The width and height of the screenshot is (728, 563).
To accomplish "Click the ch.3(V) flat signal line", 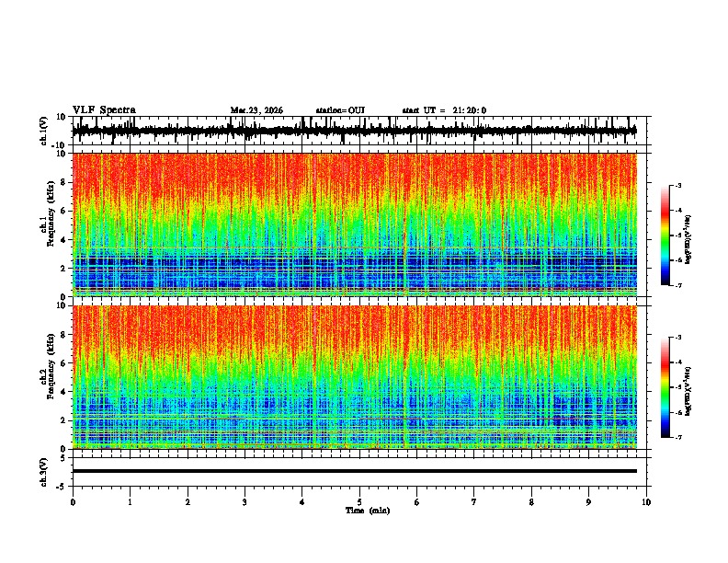I will 354,471.
